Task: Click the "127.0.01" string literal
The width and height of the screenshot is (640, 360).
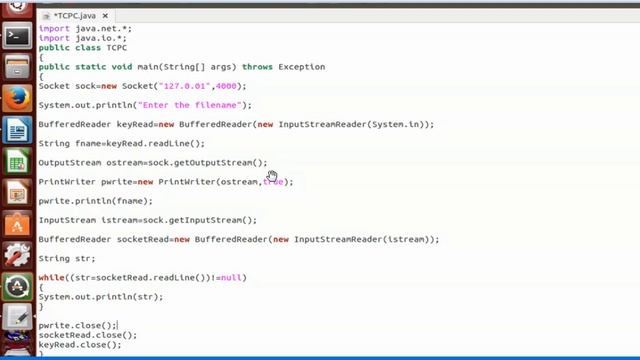Action: click(184, 86)
